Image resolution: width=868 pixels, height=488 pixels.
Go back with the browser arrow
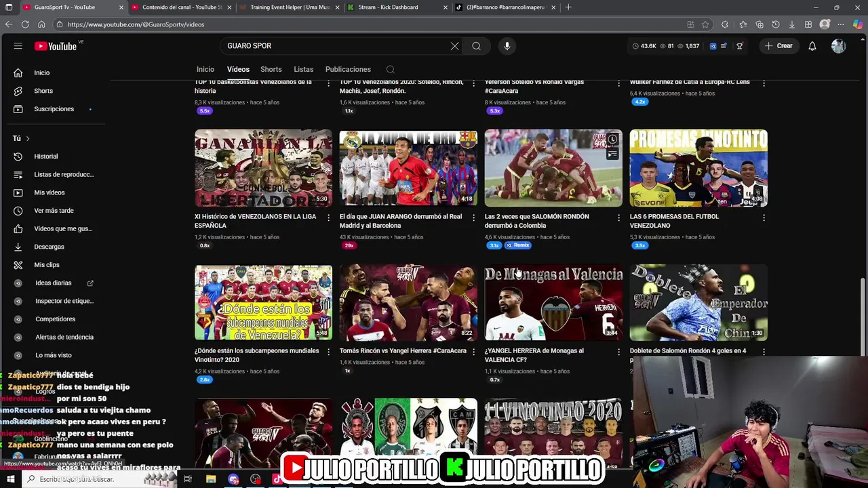point(9,24)
